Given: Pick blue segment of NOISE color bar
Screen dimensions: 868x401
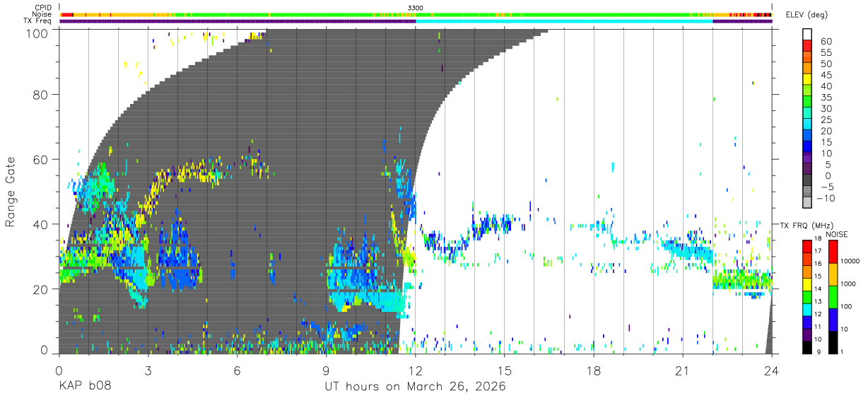Looking at the screenshot, I should point(835,319).
